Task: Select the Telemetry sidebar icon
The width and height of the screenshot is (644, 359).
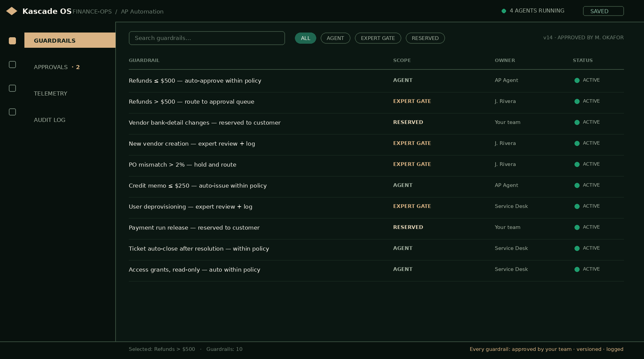Action: (x=12, y=88)
